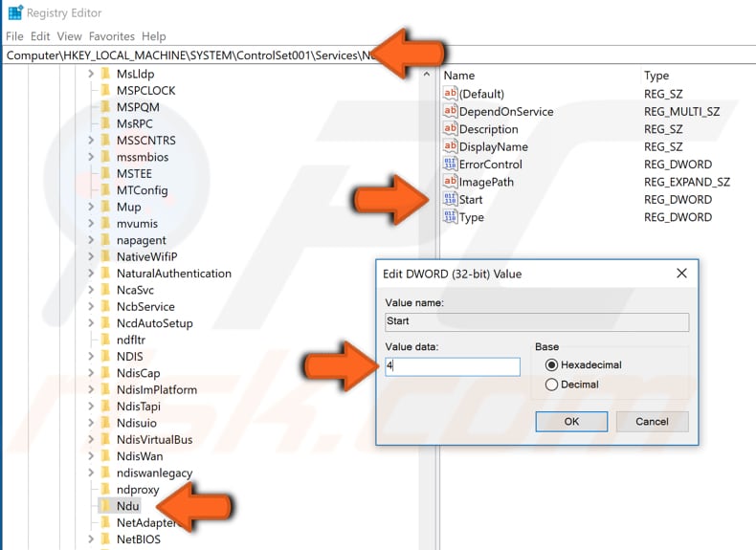Click the MsLldp folder icon
Viewport: 756px width, 550px height.
[x=105, y=74]
